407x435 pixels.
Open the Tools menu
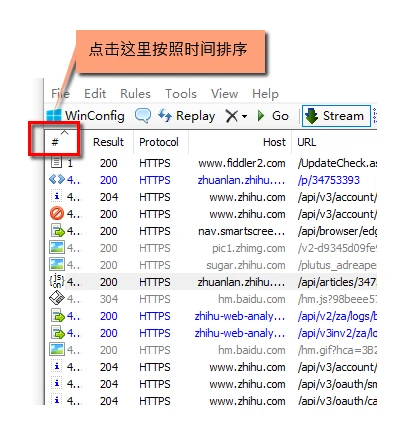(181, 94)
